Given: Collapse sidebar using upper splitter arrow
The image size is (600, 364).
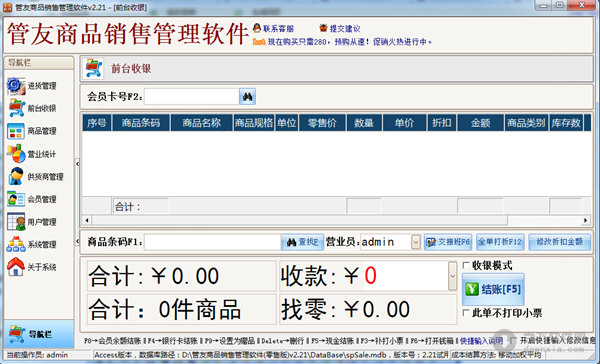Looking at the screenshot, I should (x=77, y=164).
